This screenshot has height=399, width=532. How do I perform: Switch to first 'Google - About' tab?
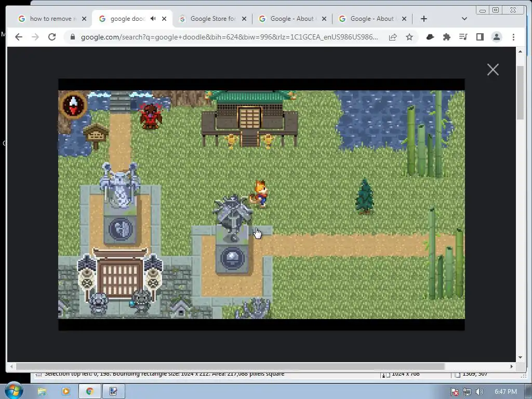[x=292, y=19]
